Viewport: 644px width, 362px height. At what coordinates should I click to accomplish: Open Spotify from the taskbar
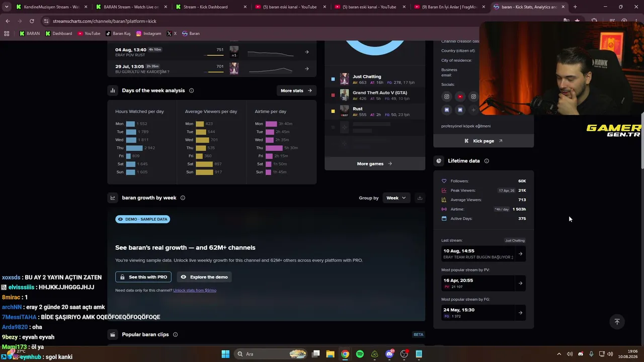pyautogui.click(x=360, y=354)
